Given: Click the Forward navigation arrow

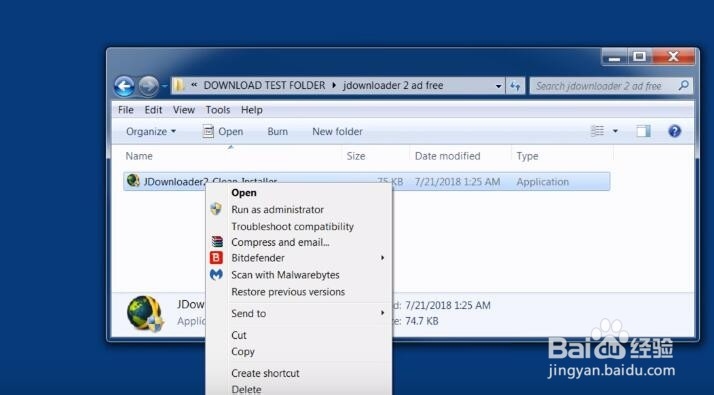Looking at the screenshot, I should (148, 86).
